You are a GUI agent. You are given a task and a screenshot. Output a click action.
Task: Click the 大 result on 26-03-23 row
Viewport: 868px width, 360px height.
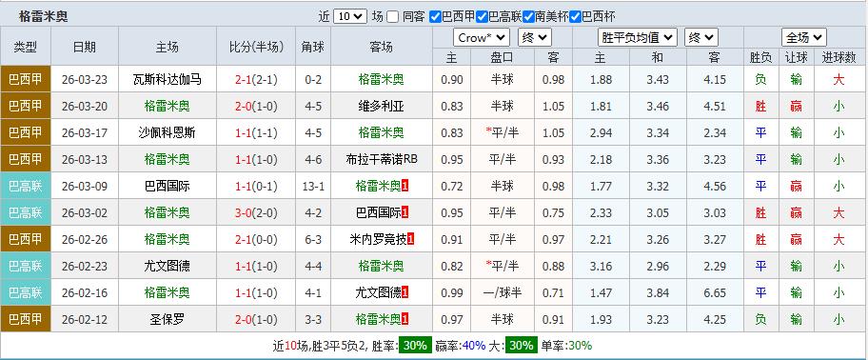click(x=838, y=80)
